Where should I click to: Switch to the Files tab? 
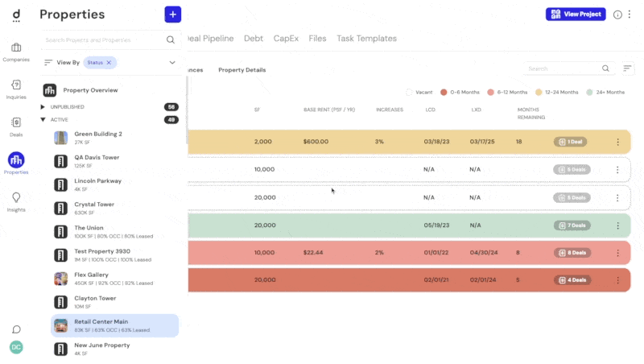point(317,38)
